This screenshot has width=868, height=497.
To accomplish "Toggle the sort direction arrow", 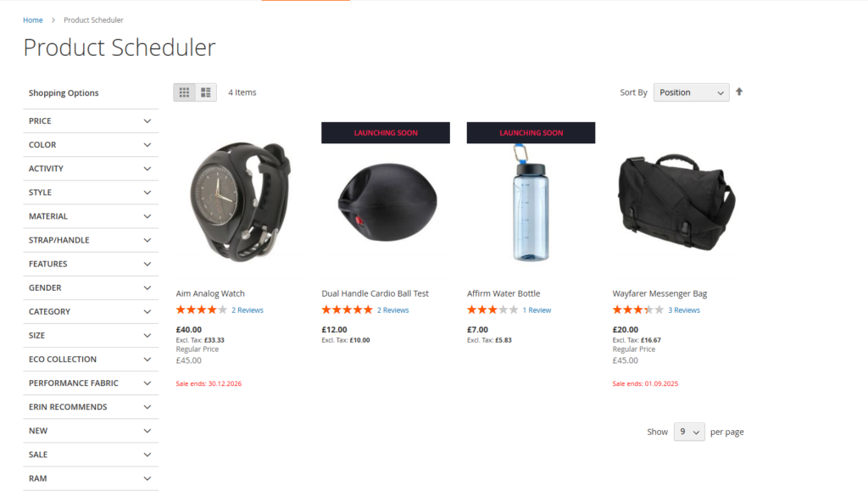I will 739,92.
